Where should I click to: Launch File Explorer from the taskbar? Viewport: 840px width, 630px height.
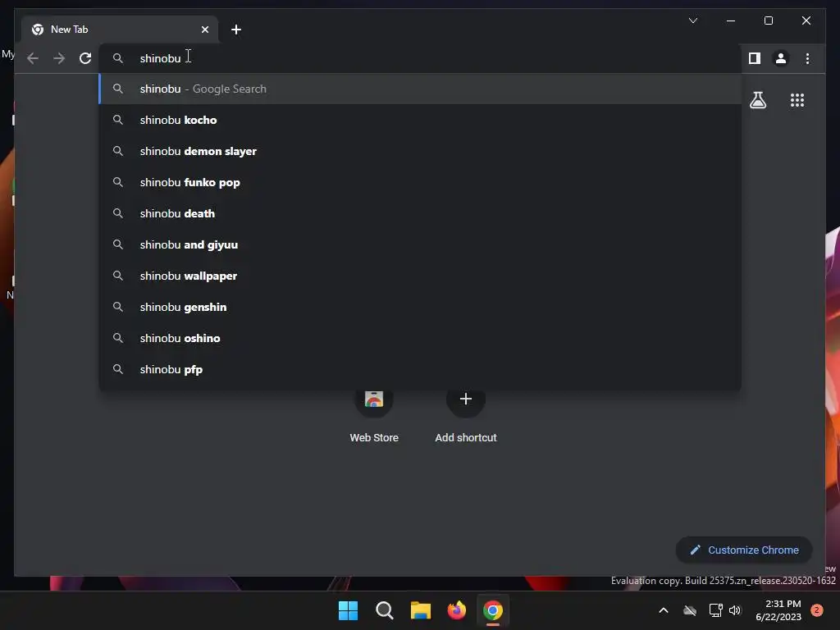tap(421, 610)
